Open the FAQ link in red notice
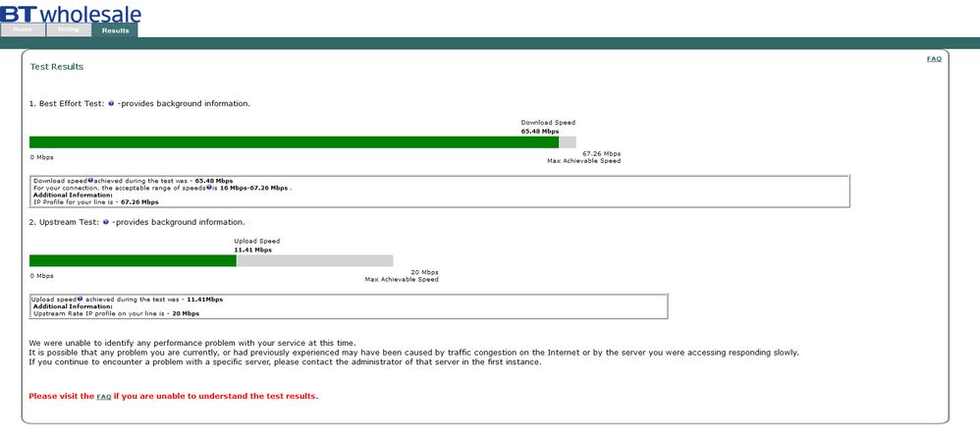 [x=104, y=397]
